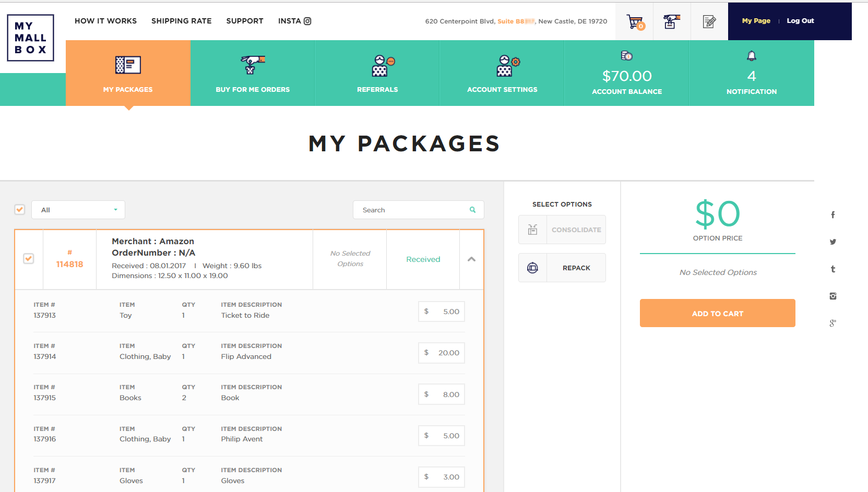Click item number 137916
Viewport: 868px width, 492px height.
pyautogui.click(x=45, y=439)
